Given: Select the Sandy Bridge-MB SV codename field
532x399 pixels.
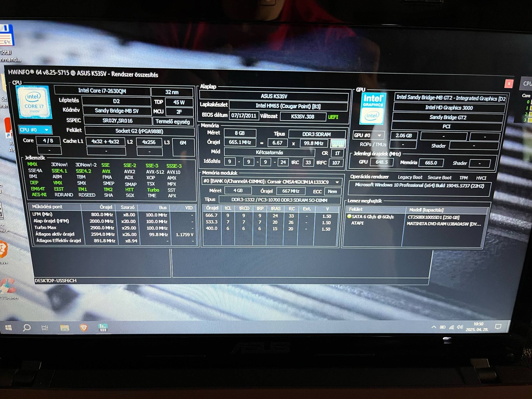Looking at the screenshot, I should coord(116,110).
